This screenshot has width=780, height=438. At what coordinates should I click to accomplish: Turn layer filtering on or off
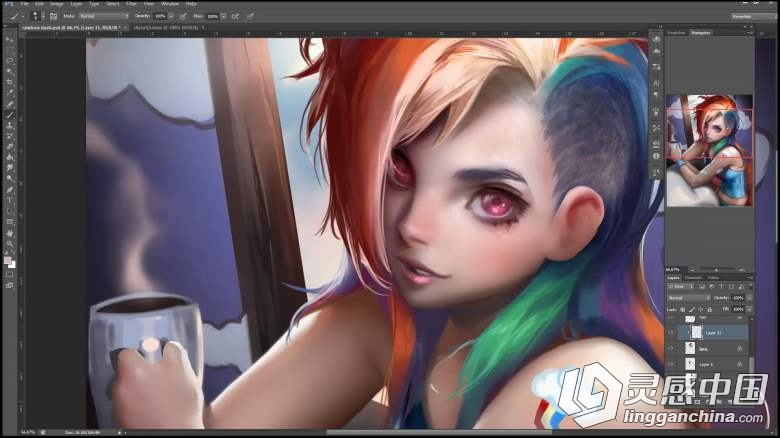[751, 287]
